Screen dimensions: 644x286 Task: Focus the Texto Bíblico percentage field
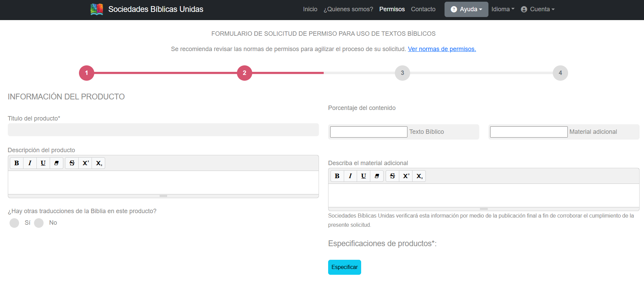click(369, 132)
